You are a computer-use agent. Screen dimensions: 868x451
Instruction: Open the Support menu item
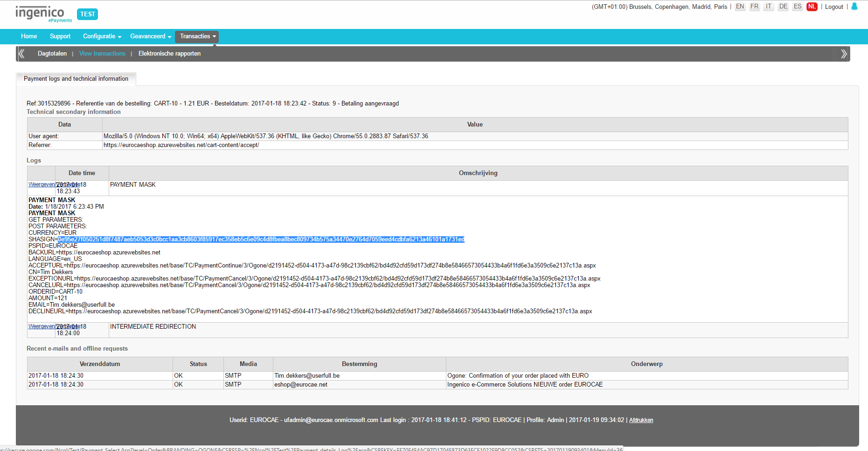[60, 36]
